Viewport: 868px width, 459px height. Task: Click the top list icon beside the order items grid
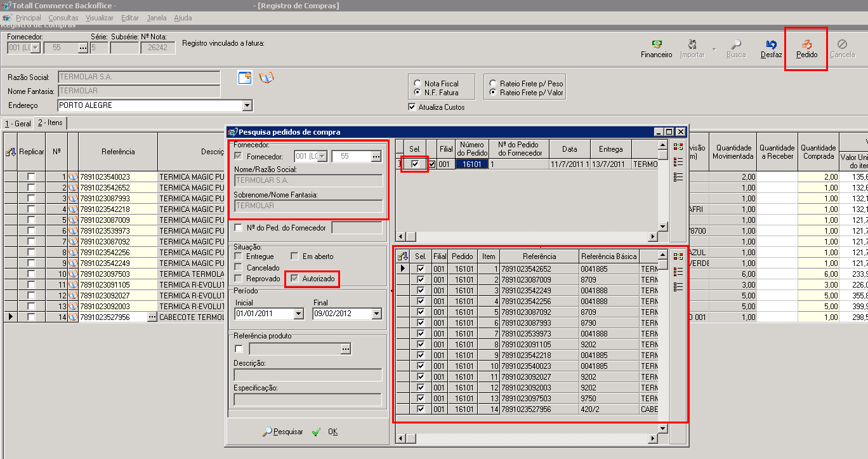tap(678, 256)
